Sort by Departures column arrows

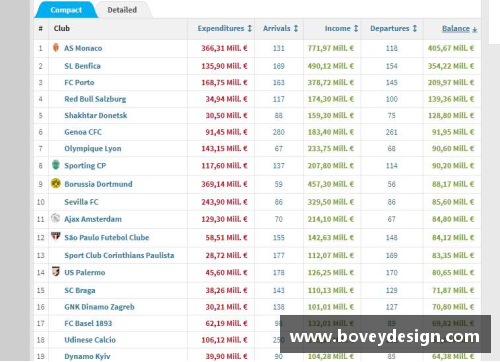(415, 28)
